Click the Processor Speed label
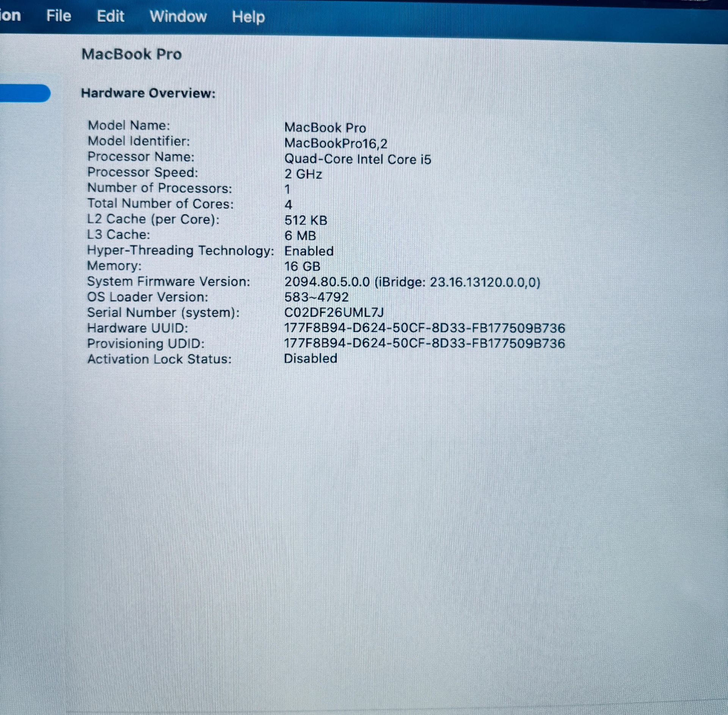This screenshot has width=728, height=715. (x=143, y=172)
